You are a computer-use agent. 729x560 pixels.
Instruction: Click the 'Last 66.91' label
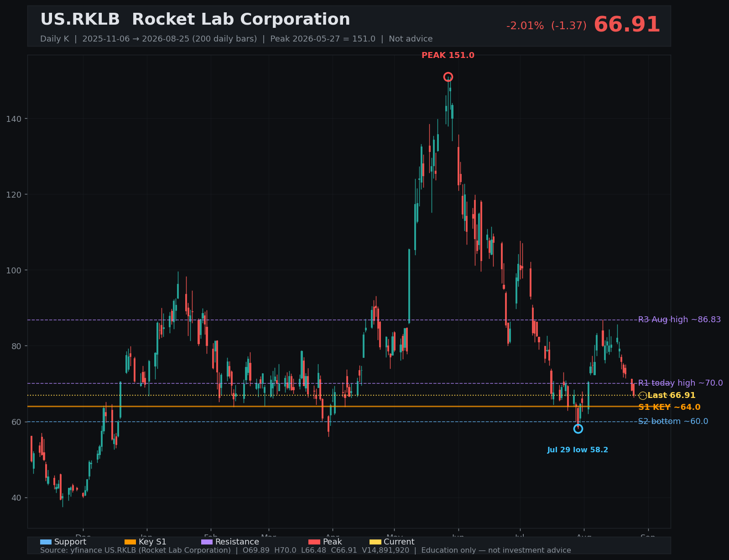point(672,395)
